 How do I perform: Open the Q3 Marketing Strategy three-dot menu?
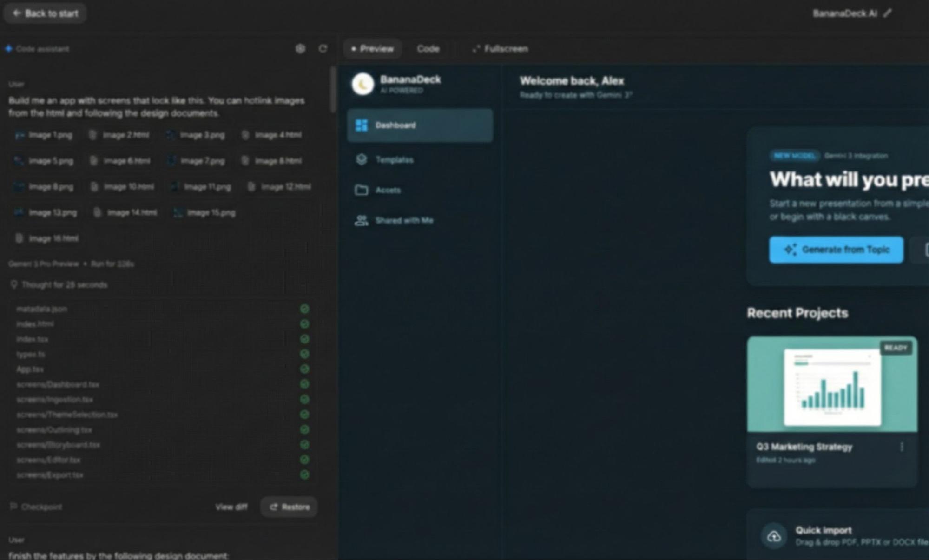point(902,447)
